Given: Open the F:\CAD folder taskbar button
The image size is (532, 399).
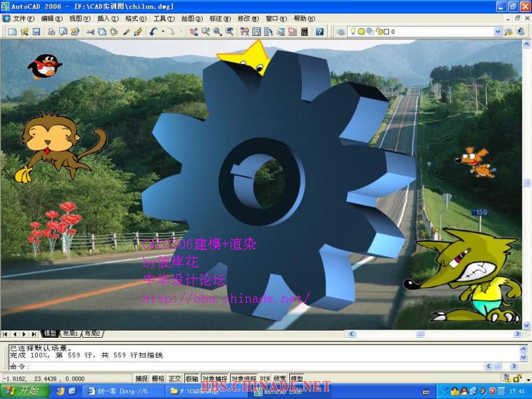Looking at the screenshot, I should coord(206,391).
